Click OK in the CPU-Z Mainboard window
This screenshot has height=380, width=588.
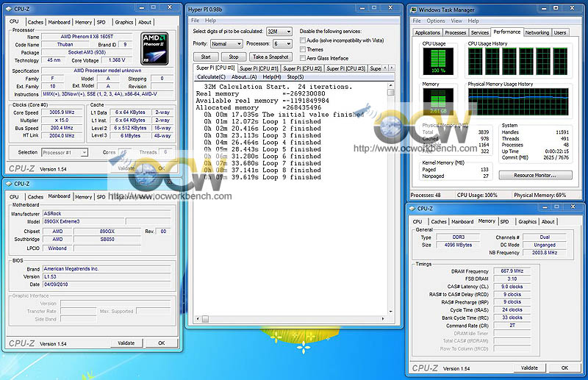(x=162, y=343)
